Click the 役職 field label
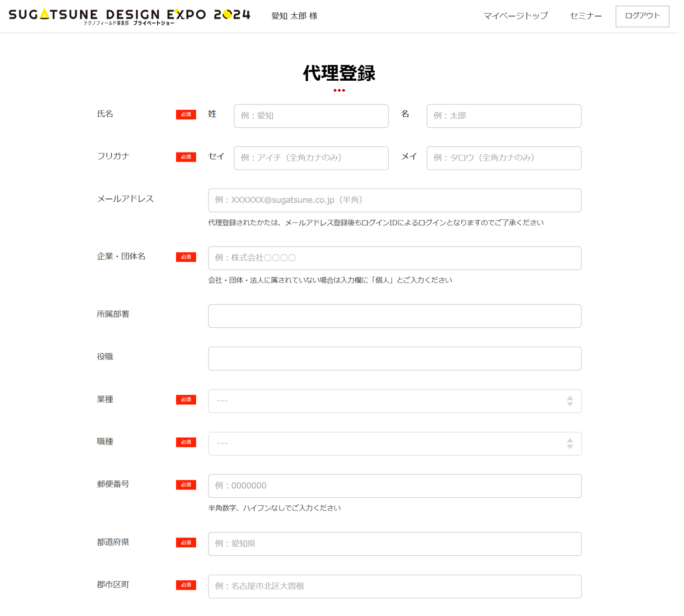 tap(105, 357)
